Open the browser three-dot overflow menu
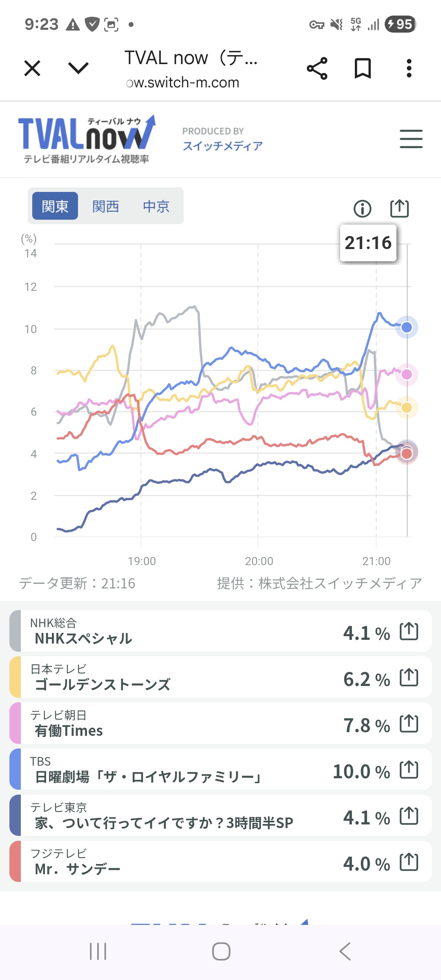 pos(409,68)
